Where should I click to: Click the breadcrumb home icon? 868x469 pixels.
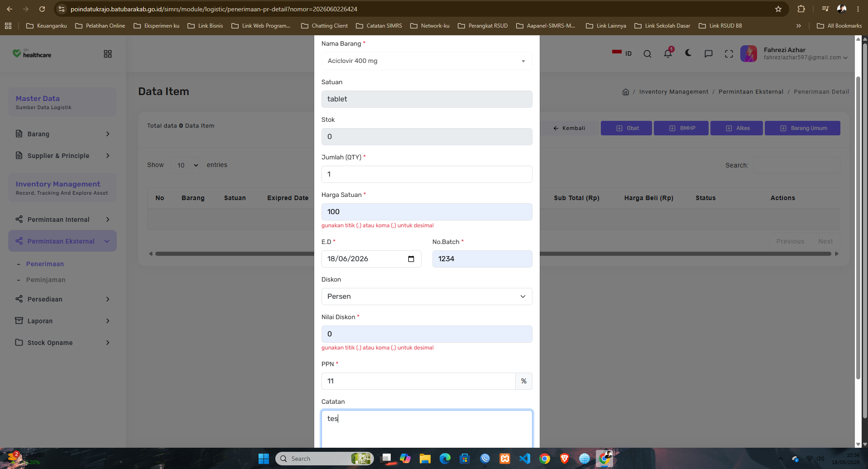pyautogui.click(x=626, y=92)
